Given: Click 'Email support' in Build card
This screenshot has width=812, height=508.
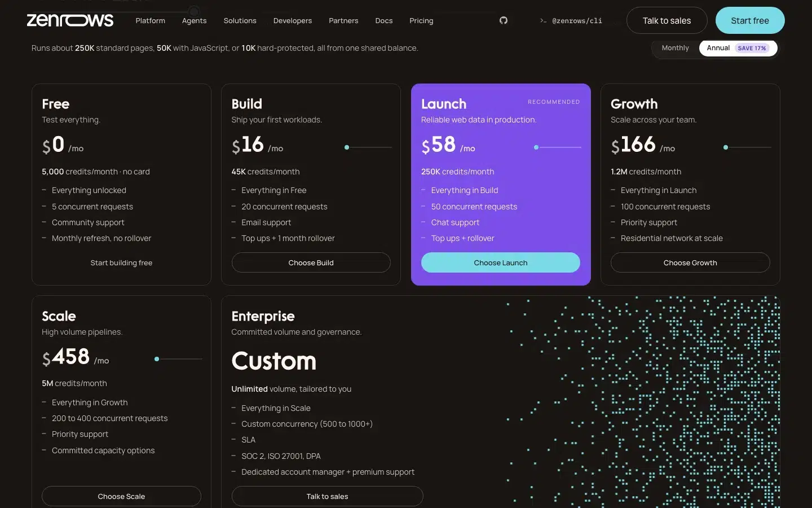Looking at the screenshot, I should pyautogui.click(x=266, y=222).
